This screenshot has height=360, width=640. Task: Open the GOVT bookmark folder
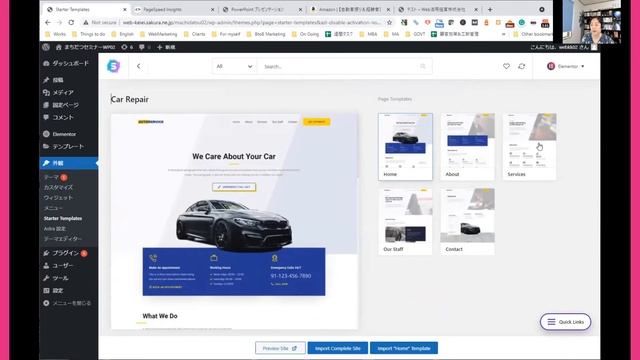[415, 34]
